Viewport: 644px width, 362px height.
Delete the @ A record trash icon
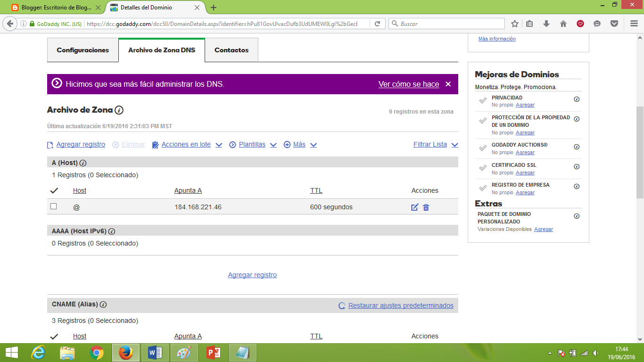tap(426, 207)
